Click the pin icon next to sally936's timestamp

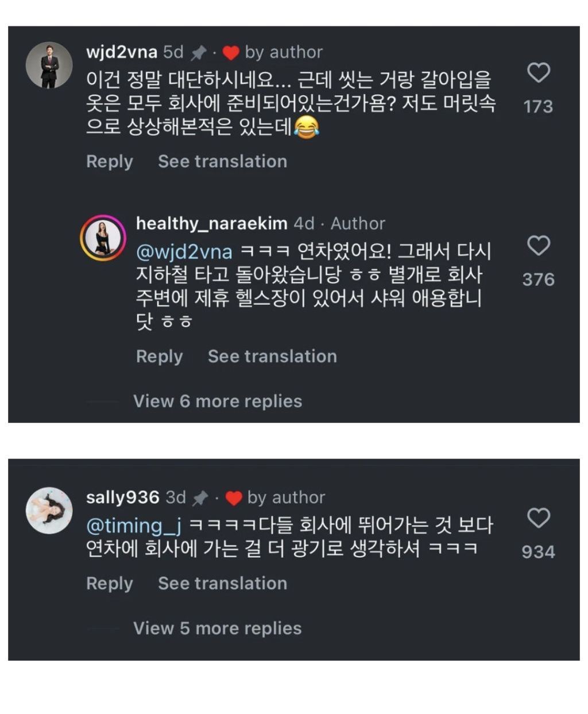201,497
